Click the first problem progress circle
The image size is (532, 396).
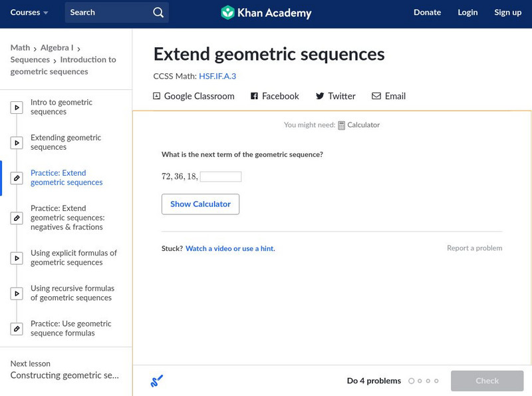[412, 381]
